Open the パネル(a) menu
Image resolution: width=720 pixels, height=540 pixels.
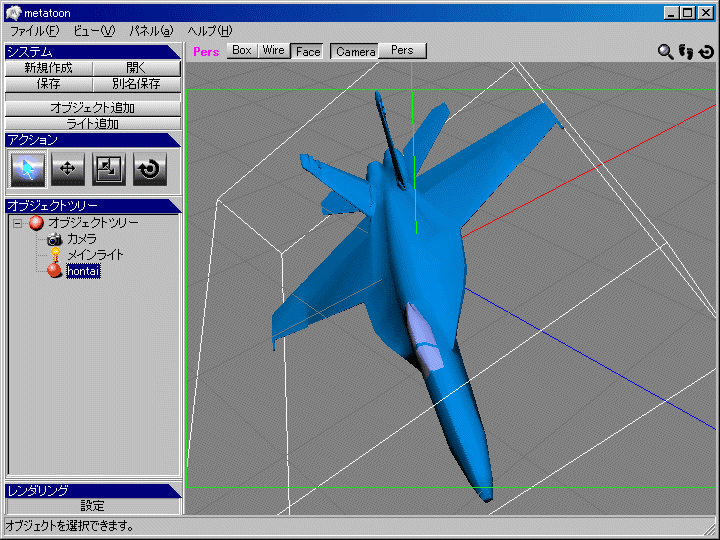tap(152, 31)
